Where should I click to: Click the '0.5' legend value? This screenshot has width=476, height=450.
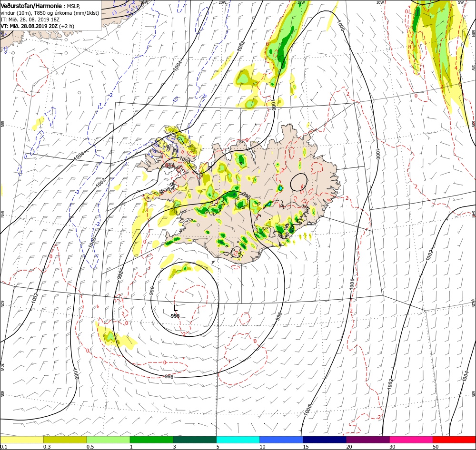90,447
